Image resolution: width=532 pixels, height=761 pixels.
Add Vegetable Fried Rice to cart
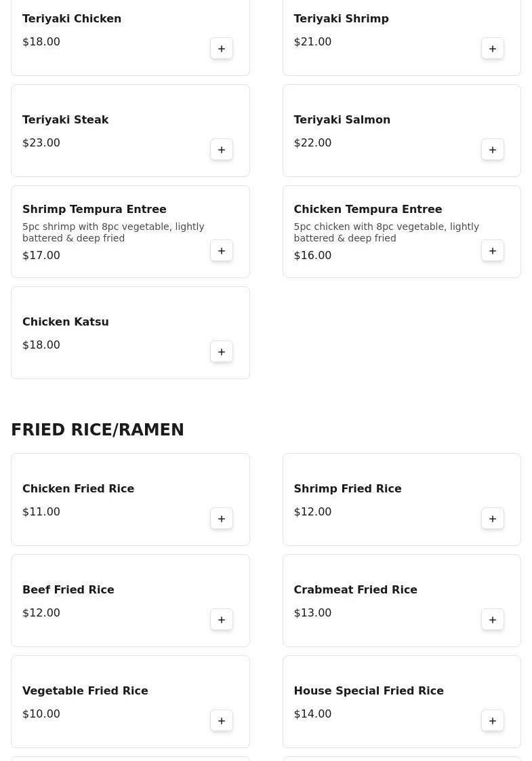(x=222, y=721)
